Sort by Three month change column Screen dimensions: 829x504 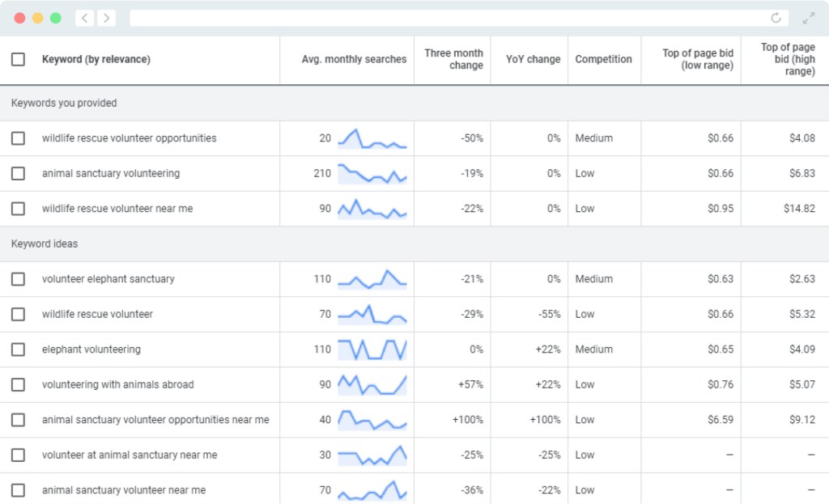click(x=453, y=59)
